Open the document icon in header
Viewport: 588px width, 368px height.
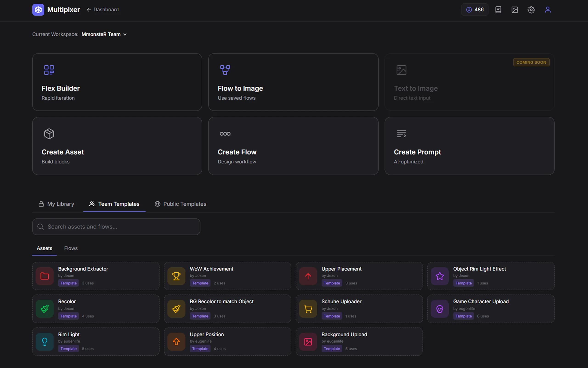(x=498, y=10)
